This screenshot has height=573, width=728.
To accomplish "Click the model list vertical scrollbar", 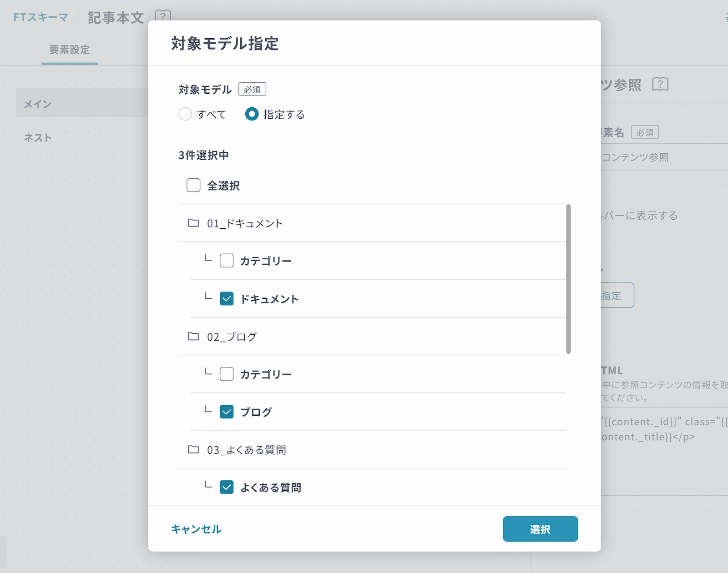I will click(x=568, y=279).
